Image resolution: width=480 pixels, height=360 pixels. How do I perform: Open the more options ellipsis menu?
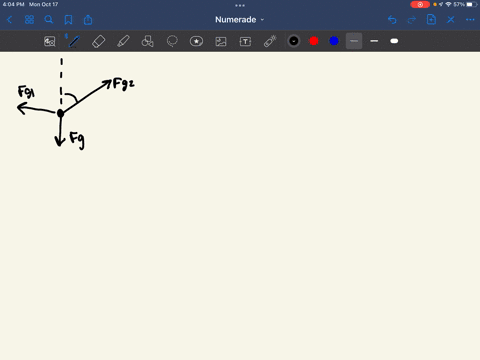(x=470, y=20)
